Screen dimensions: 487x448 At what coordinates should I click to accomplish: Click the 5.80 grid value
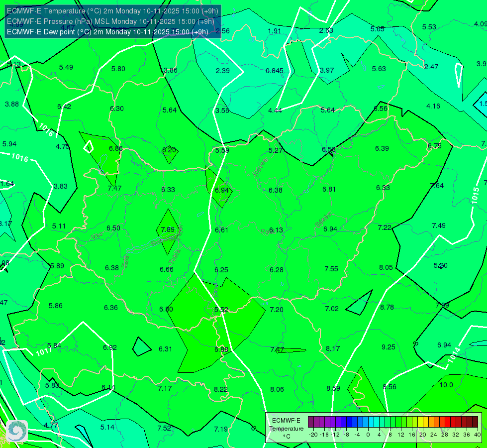point(118,69)
